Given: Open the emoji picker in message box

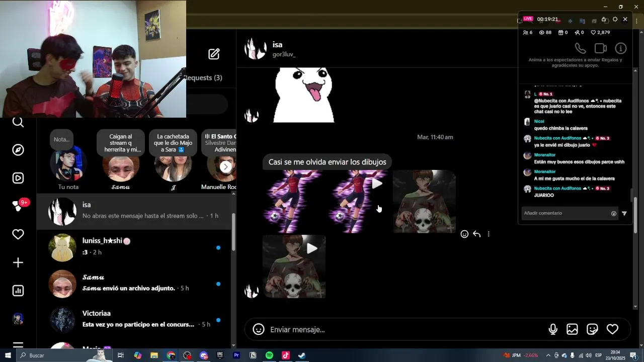Looking at the screenshot, I should pyautogui.click(x=258, y=329).
